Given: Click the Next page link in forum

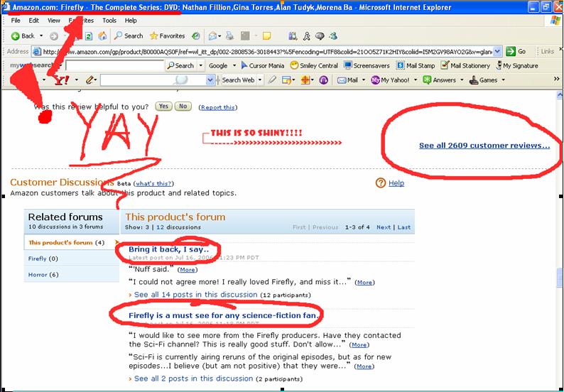Looking at the screenshot, I should coord(384,227).
